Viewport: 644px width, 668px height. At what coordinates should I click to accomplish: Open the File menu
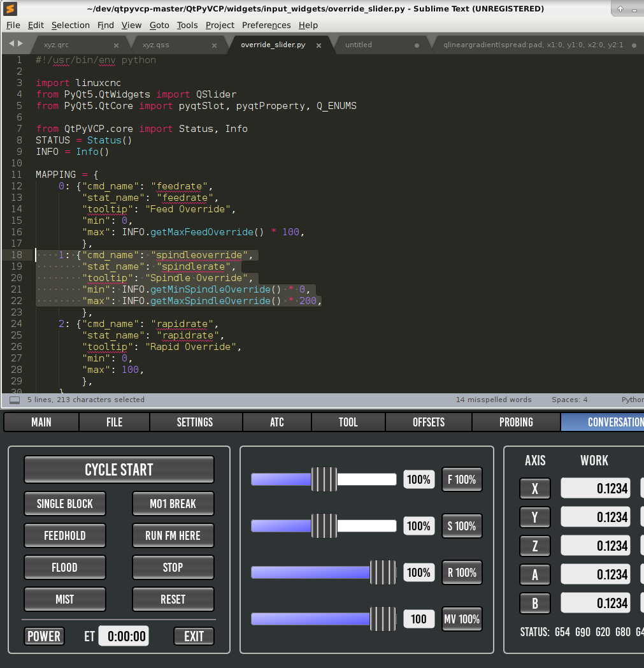[x=13, y=25]
